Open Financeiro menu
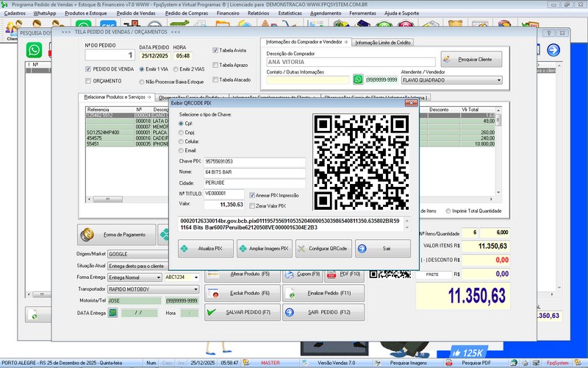Screen dimensions: 588x368 [x=228, y=13]
